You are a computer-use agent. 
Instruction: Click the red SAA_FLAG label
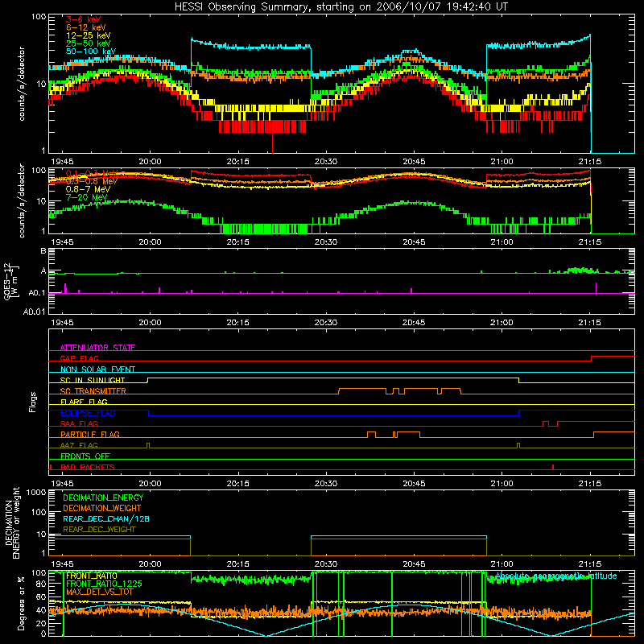click(x=79, y=423)
